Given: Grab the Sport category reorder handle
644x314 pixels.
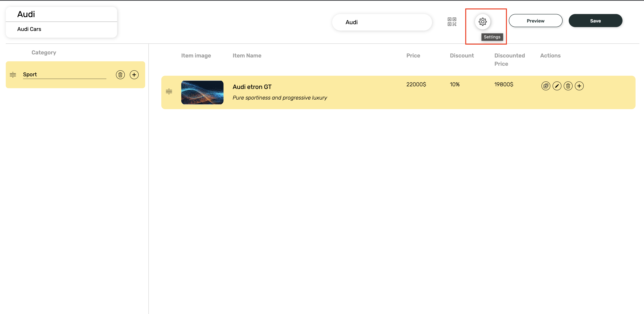Looking at the screenshot, I should (13, 75).
